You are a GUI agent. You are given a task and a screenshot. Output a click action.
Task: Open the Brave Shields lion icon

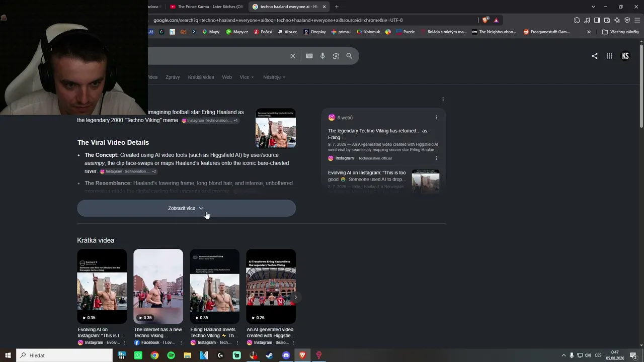485,20
